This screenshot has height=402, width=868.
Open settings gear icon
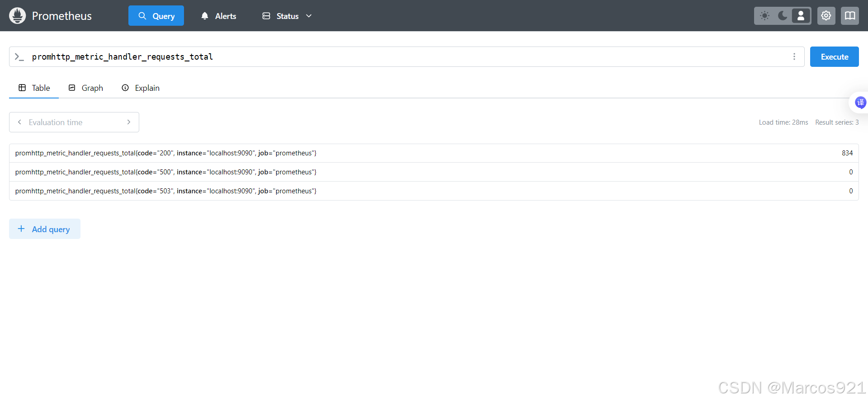pos(826,16)
